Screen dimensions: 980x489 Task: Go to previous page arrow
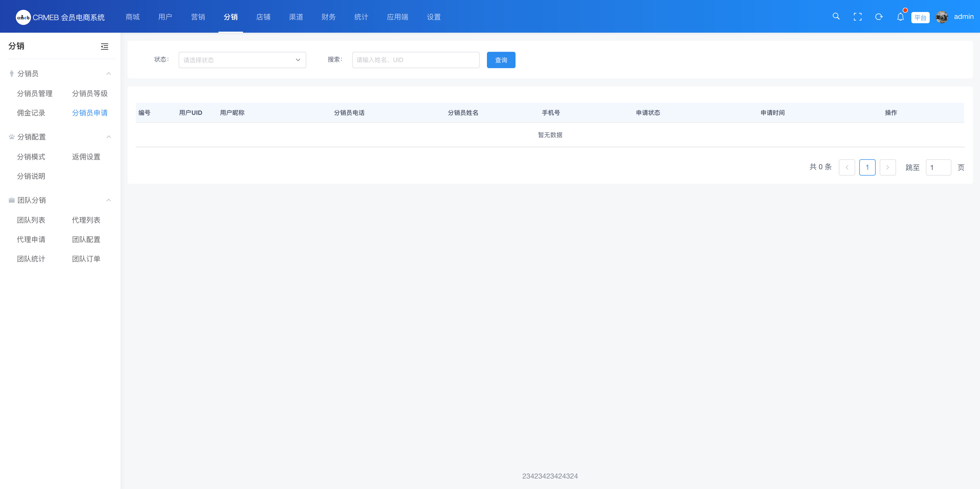coord(847,167)
